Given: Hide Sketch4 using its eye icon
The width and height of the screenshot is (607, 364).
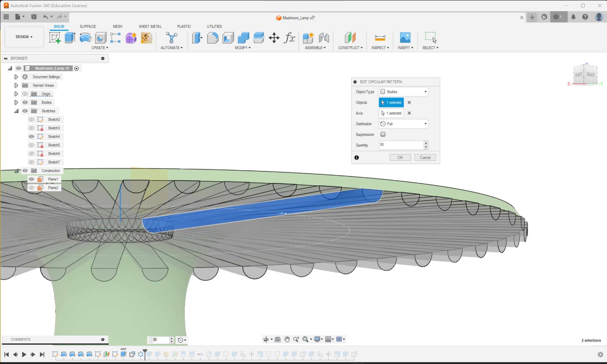Looking at the screenshot, I should (31, 136).
